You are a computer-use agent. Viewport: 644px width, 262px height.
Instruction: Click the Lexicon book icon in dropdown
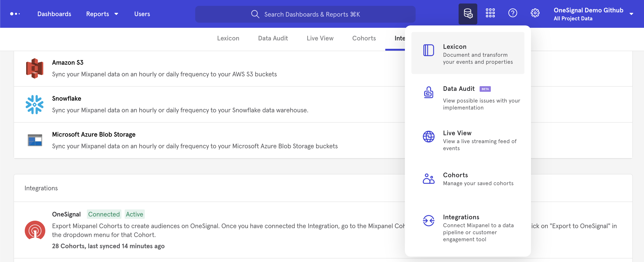[428, 50]
